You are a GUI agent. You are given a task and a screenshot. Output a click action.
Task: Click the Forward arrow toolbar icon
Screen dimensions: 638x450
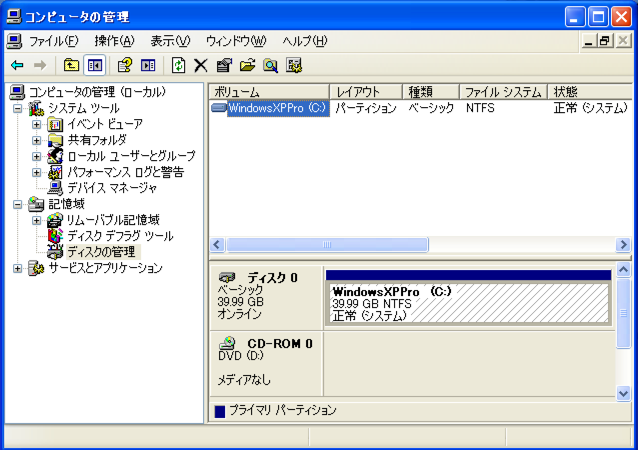(40, 65)
